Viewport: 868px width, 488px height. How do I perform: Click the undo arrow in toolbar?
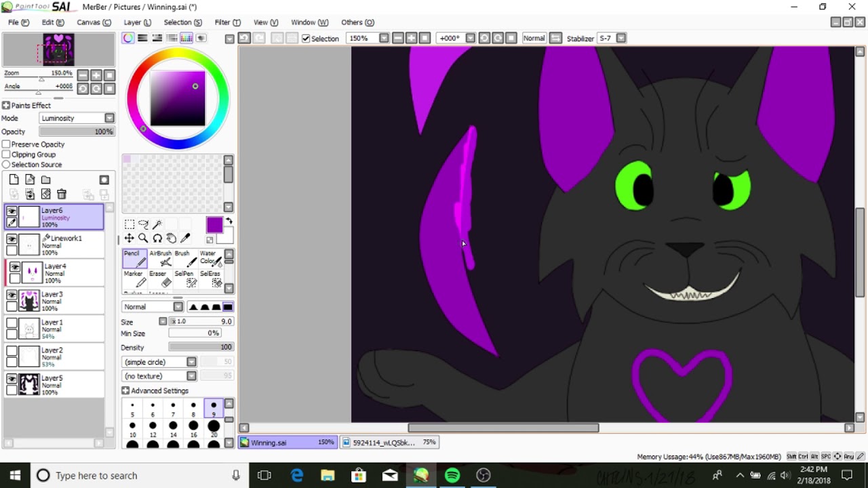(x=244, y=38)
